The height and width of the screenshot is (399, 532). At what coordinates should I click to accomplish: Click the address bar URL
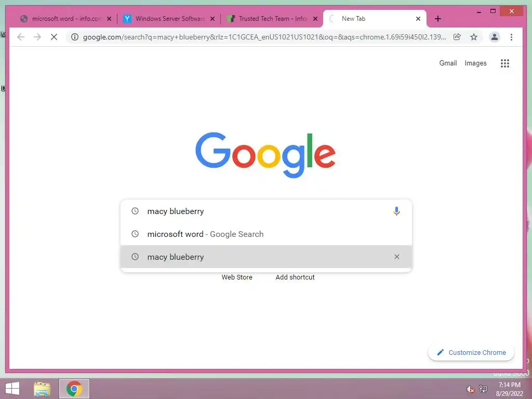pos(264,37)
